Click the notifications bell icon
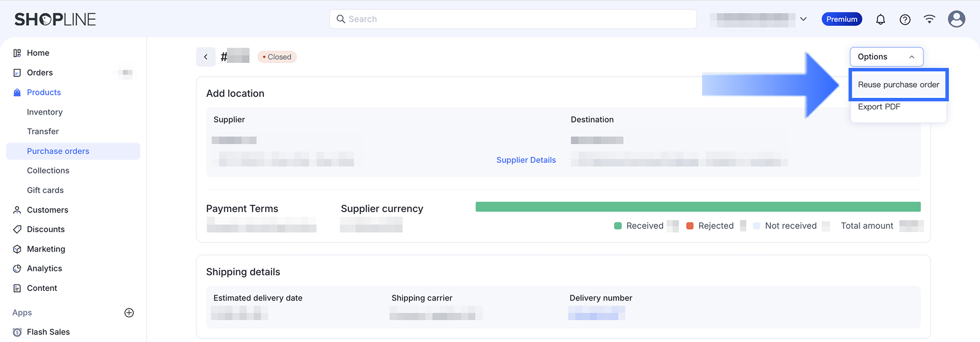980x342 pixels. click(880, 19)
